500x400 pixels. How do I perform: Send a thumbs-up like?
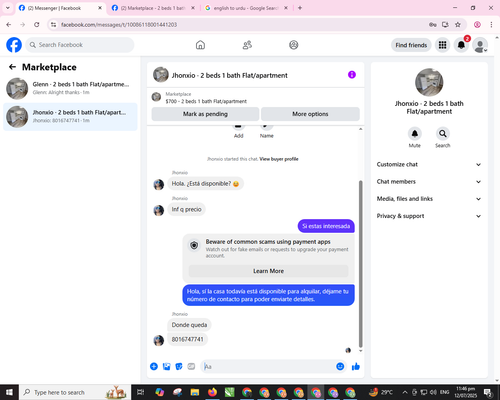[x=356, y=366]
